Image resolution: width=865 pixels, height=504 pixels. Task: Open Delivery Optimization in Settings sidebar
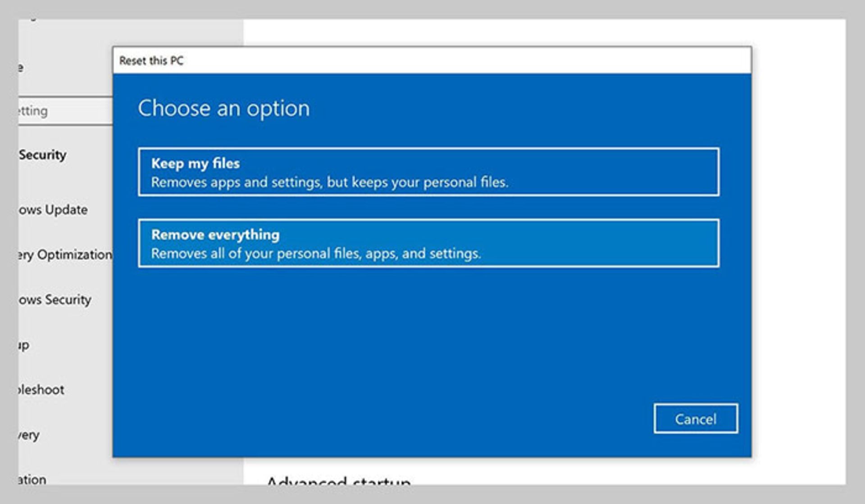(x=65, y=255)
